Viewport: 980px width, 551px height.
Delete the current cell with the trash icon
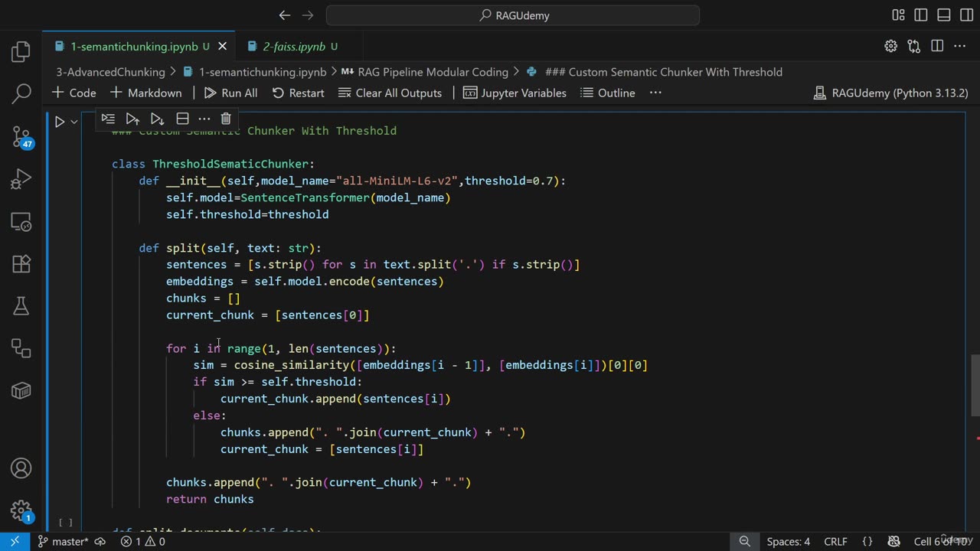(x=226, y=119)
